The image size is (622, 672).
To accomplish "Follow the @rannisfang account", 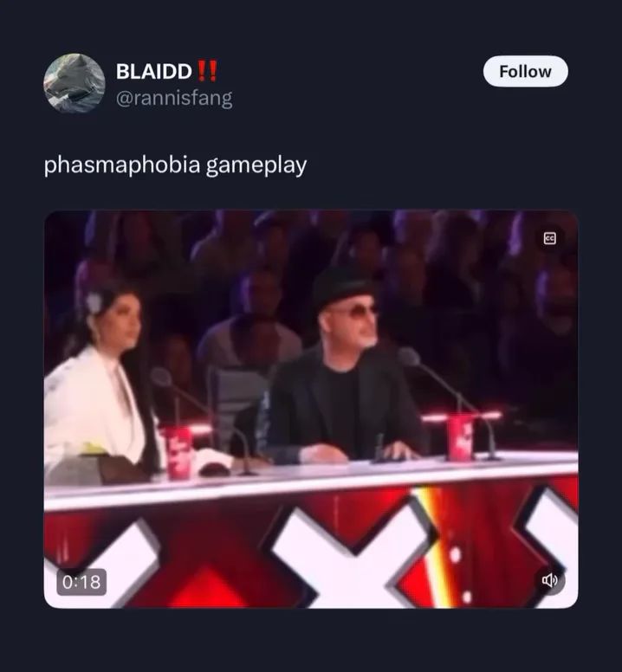I will [x=526, y=71].
